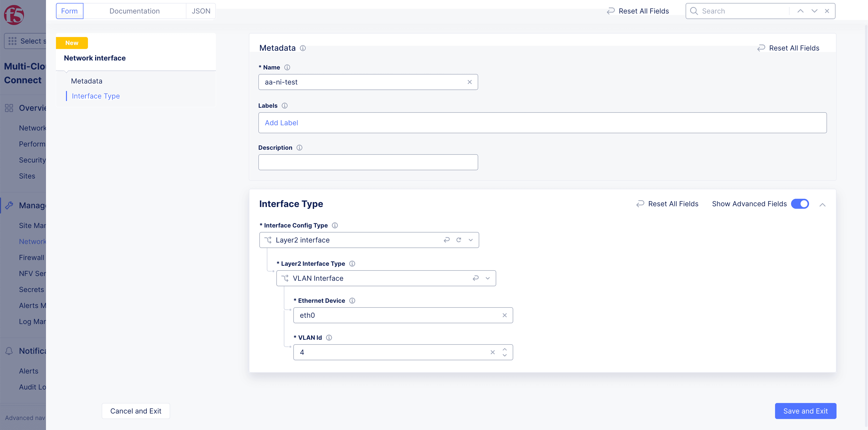Open the Documentation tab

pyautogui.click(x=134, y=11)
